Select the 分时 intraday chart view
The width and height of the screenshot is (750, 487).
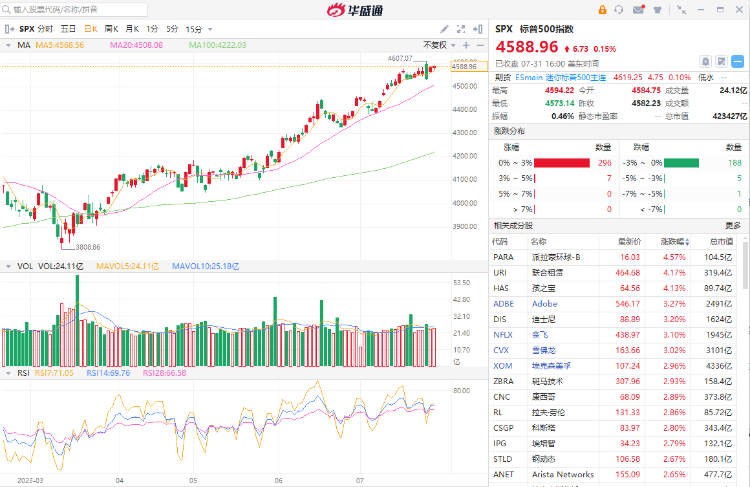click(46, 29)
